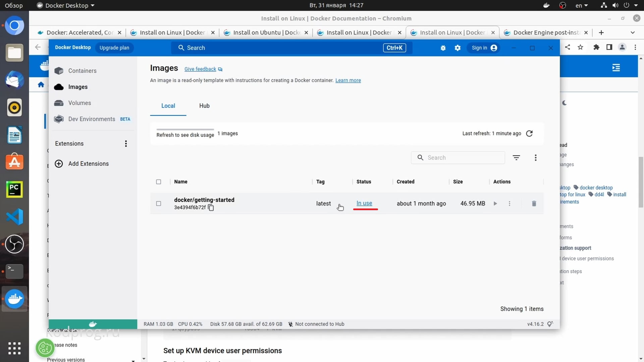
Task: Click Docker Desktop top search bar
Action: click(292, 48)
